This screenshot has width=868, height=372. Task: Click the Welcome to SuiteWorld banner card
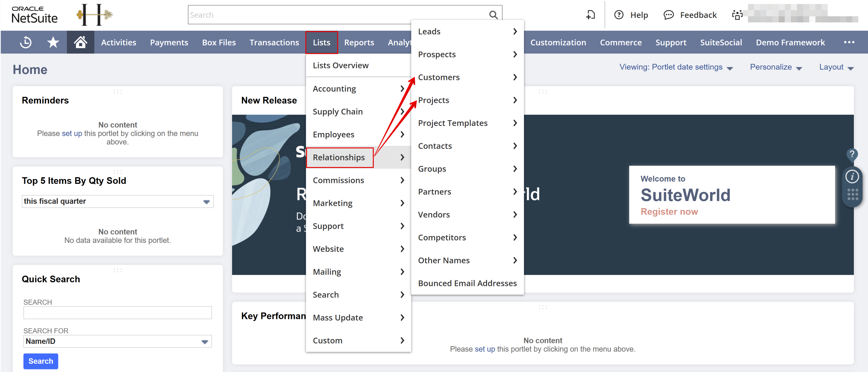click(x=732, y=195)
